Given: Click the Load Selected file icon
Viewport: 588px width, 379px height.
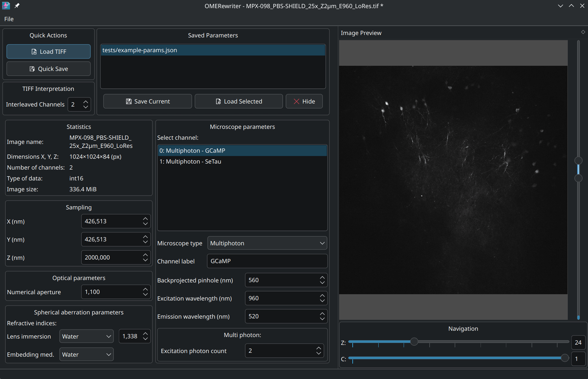Looking at the screenshot, I should pyautogui.click(x=218, y=101).
